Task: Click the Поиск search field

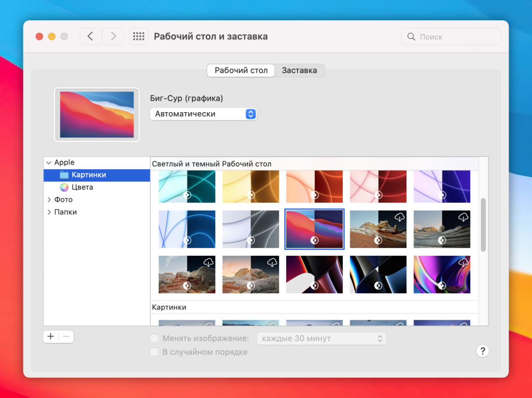Action: pyautogui.click(x=451, y=37)
